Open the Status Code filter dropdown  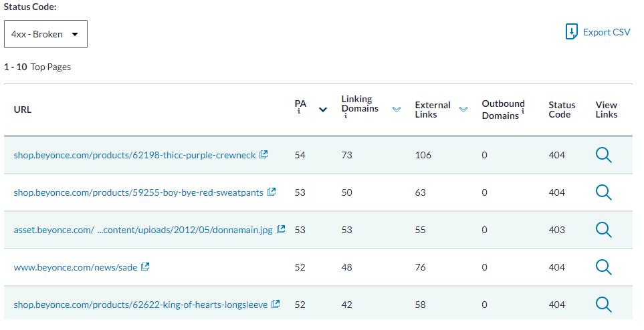tap(45, 34)
